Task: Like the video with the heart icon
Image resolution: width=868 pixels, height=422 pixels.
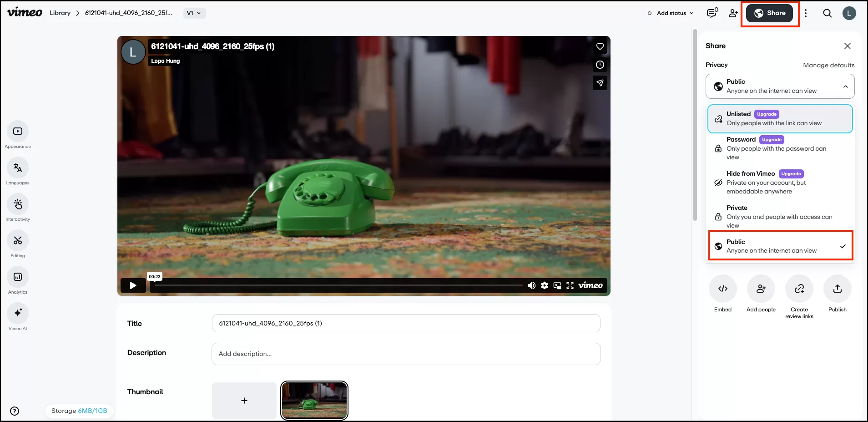Action: [600, 46]
